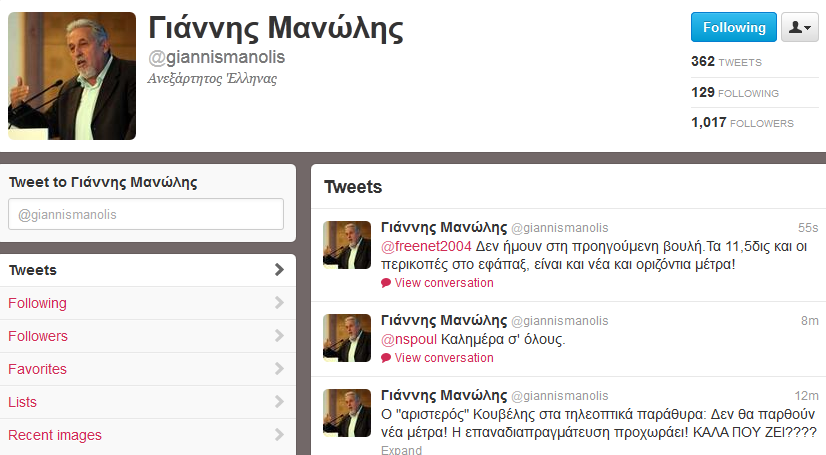Click the chevron arrow beside the Tweets menu item
Screen dimensions: 826x455
click(279, 270)
